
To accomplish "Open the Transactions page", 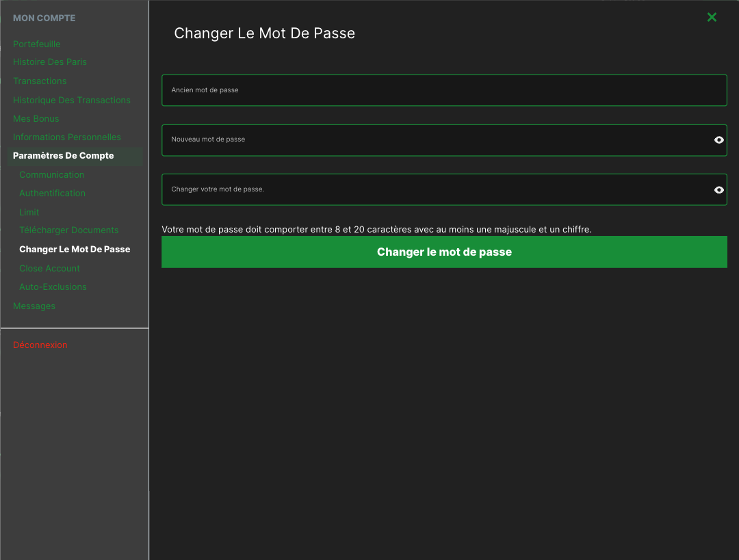I will coord(40,81).
